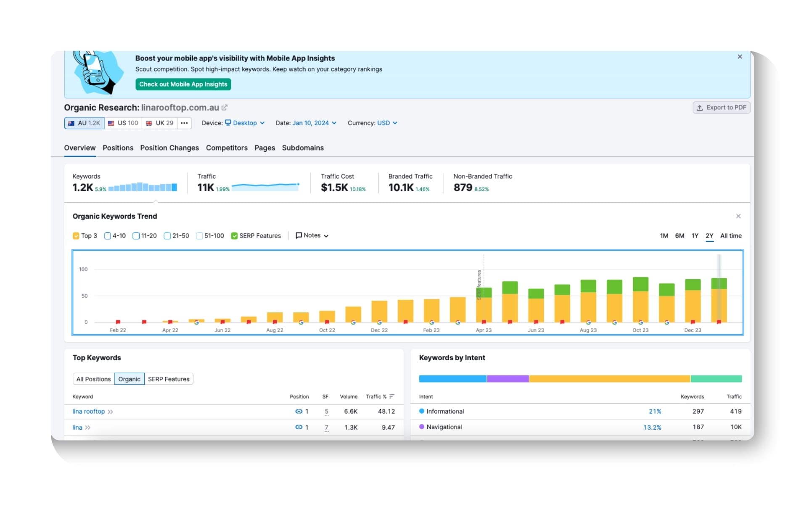812x507 pixels.
Task: Dismiss the Mobile App Insights banner
Action: [740, 57]
